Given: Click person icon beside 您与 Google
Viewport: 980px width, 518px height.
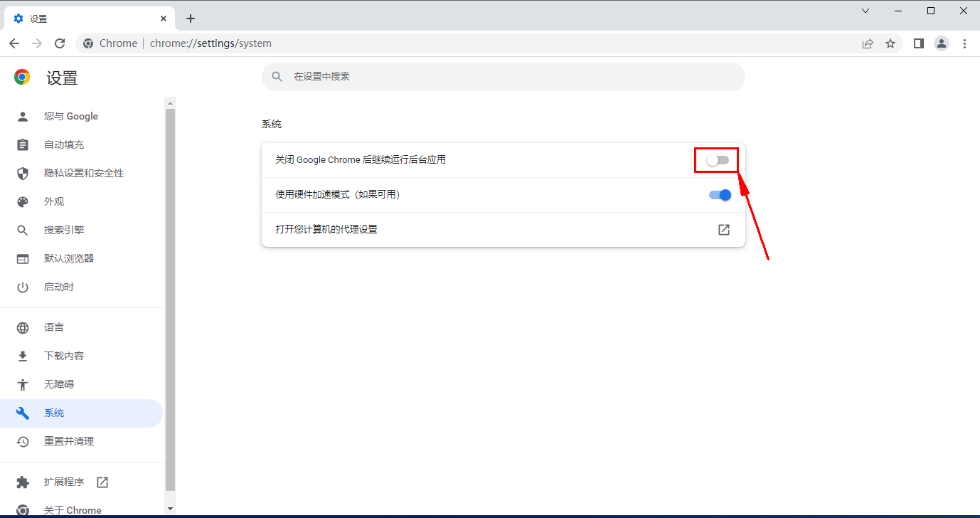Looking at the screenshot, I should tap(23, 116).
